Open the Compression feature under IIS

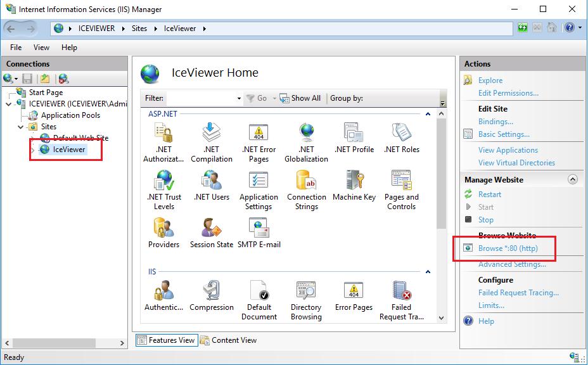212,296
